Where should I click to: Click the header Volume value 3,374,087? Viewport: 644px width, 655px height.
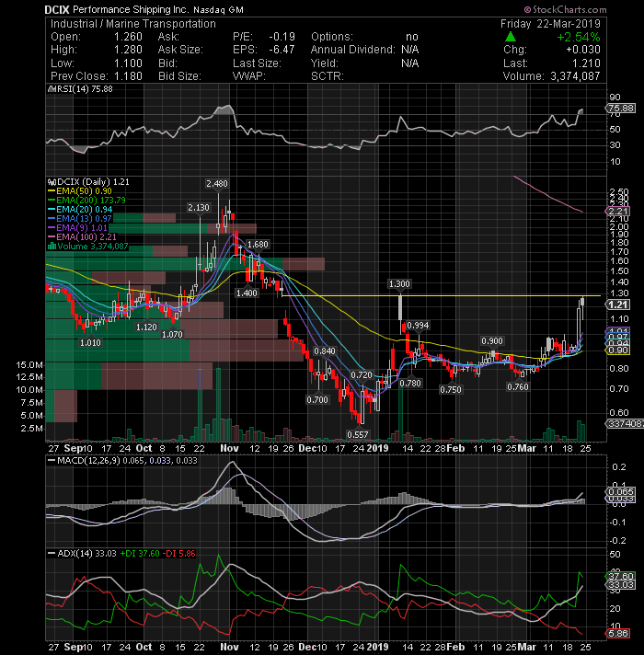tap(575, 76)
